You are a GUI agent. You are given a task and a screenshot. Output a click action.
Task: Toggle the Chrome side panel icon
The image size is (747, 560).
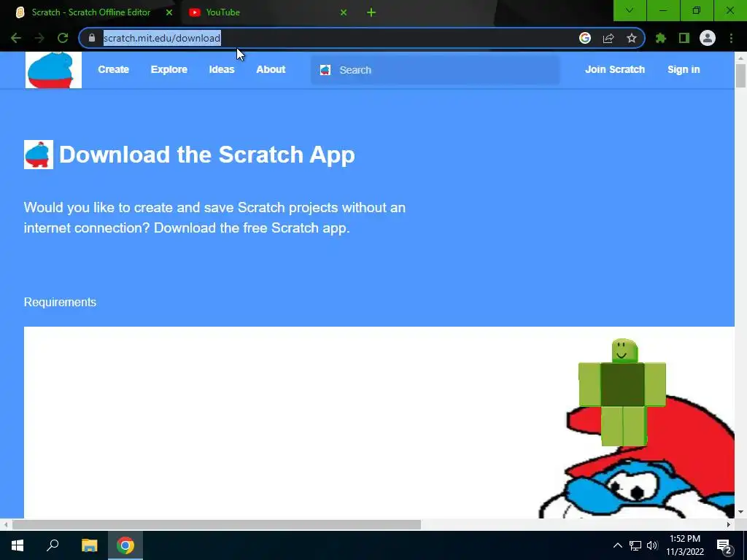pos(684,38)
